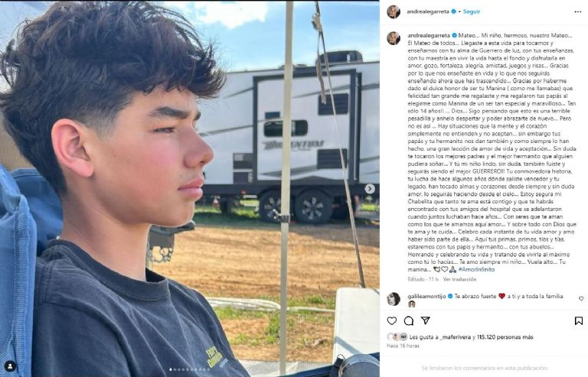Click the #AmorInfinito hashtag
Image resolution: width=588 pixels, height=377 pixels.
tap(476, 269)
